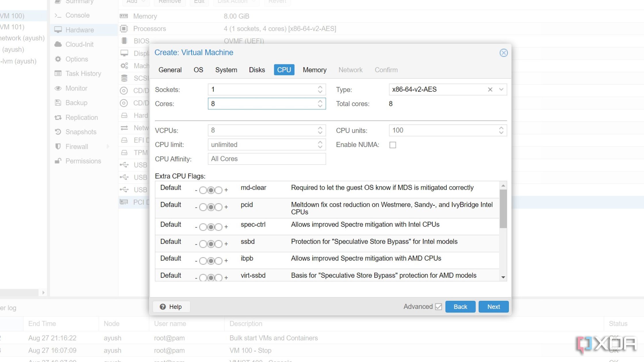Click the Next button
644x362 pixels.
coord(494,306)
